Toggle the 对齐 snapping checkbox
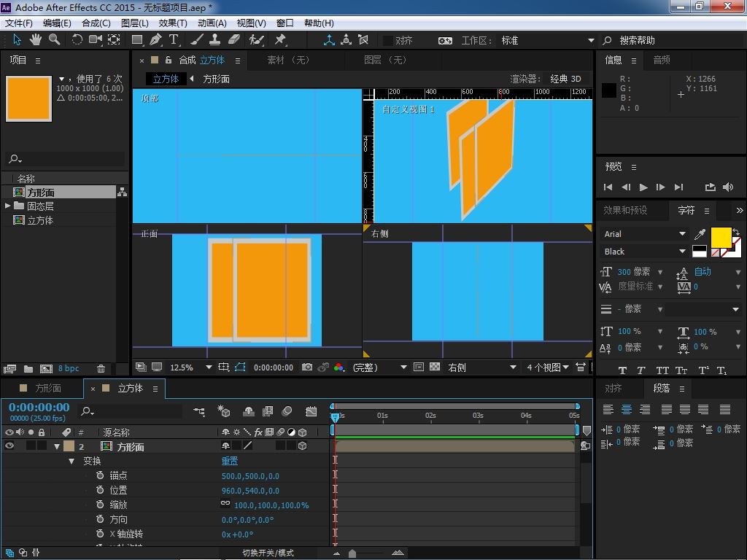Image resolution: width=747 pixels, height=560 pixels. [388, 41]
